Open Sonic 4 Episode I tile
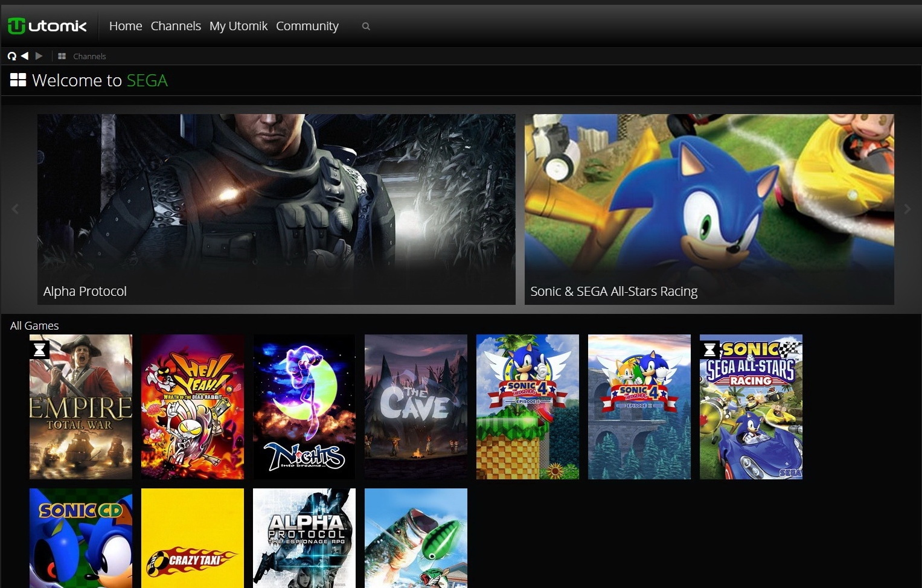The width and height of the screenshot is (922, 588). (x=528, y=407)
